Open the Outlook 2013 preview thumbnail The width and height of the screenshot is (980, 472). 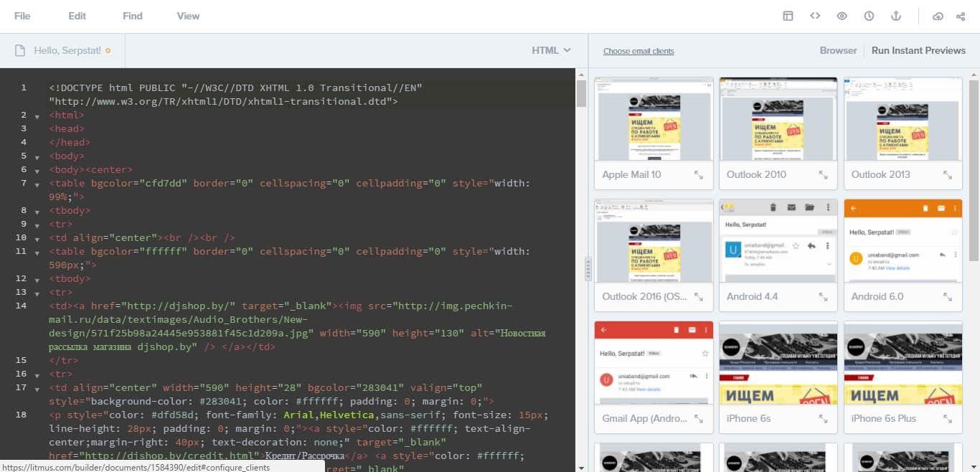903,119
